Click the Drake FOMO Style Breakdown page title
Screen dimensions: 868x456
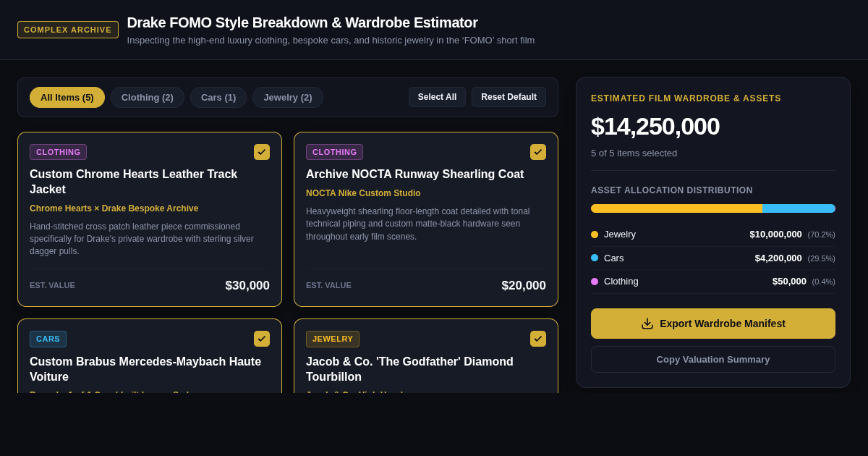tap(302, 22)
